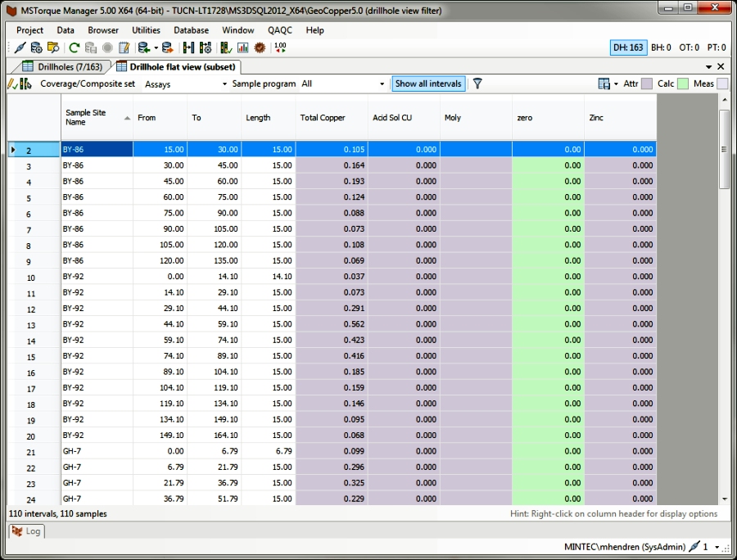Screen dimensions: 737x560
Task: Expand the Sample program dropdown
Action: coord(343,84)
